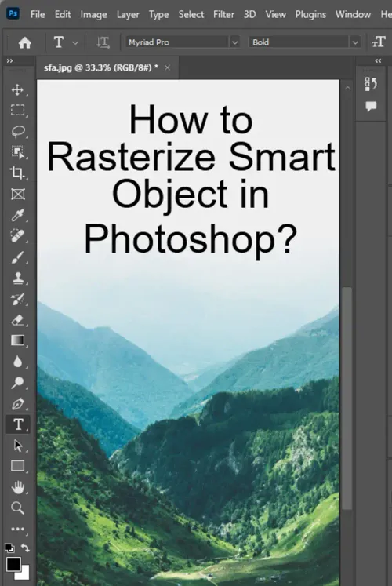392x586 pixels.
Task: Click the font size icon
Action: coord(378,42)
